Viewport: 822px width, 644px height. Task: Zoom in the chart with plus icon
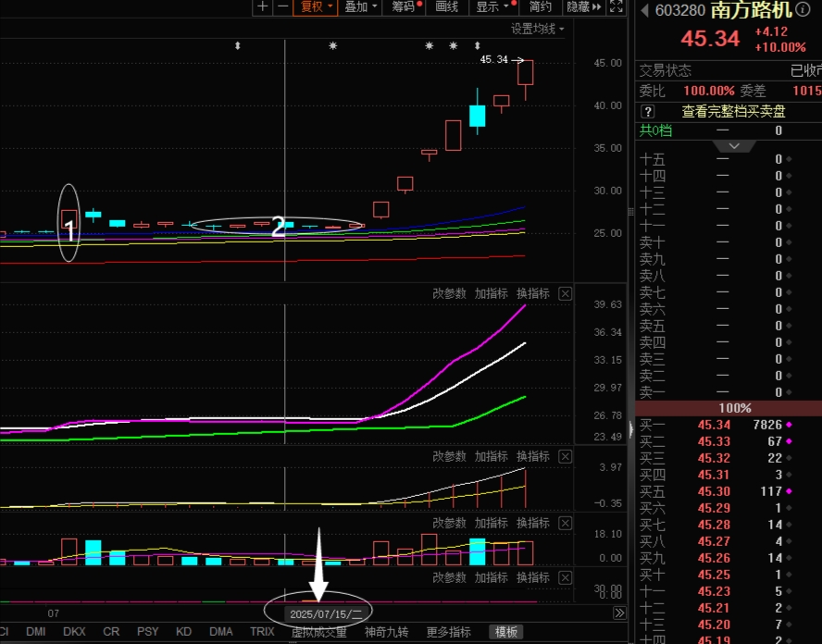[263, 6]
